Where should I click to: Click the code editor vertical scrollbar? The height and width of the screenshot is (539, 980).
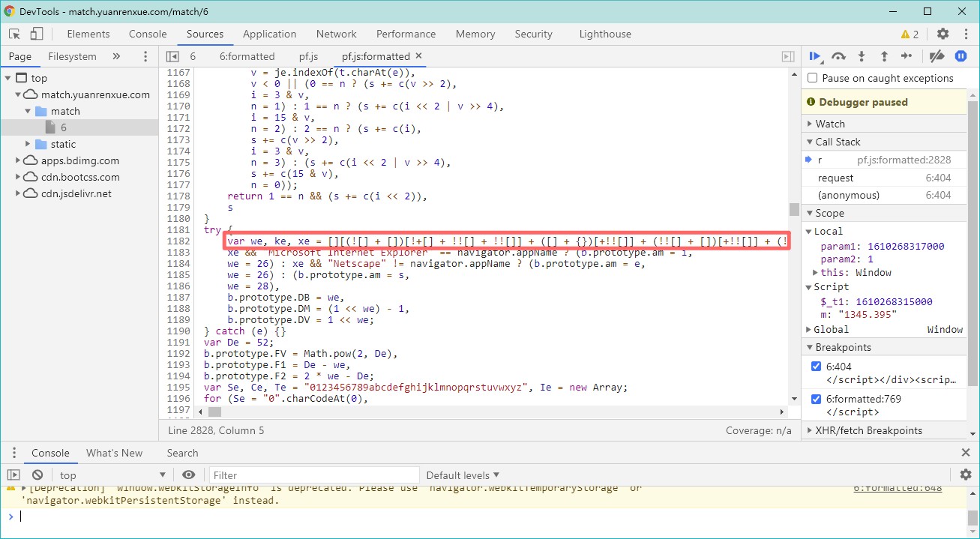[794, 209]
